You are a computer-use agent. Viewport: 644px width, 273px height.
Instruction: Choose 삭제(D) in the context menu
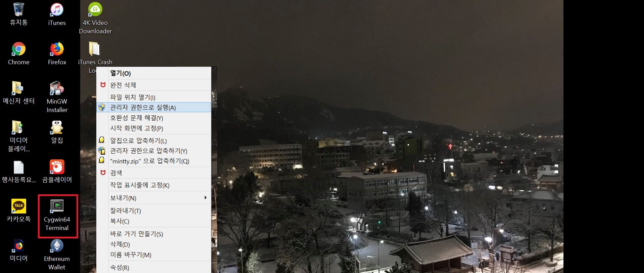coord(154,244)
